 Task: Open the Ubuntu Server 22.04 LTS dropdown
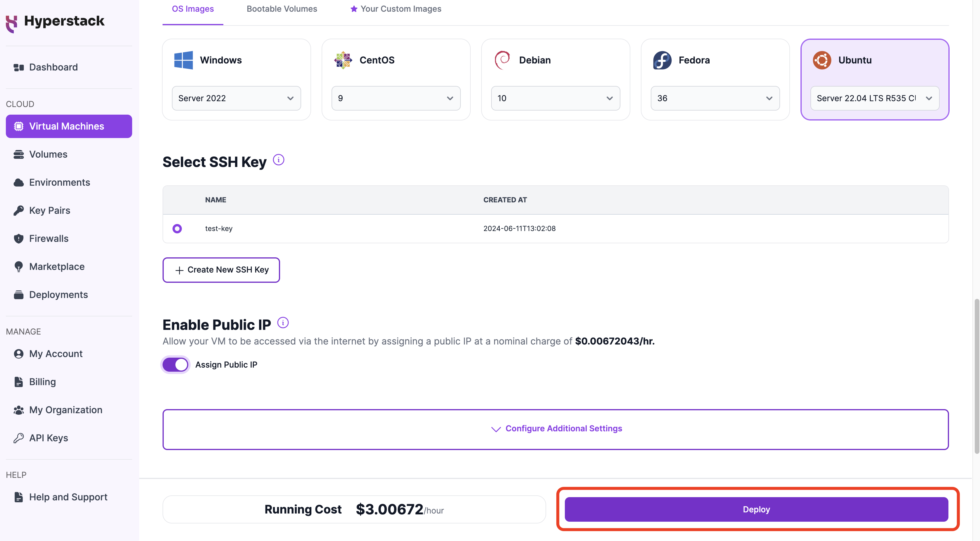[x=875, y=98]
